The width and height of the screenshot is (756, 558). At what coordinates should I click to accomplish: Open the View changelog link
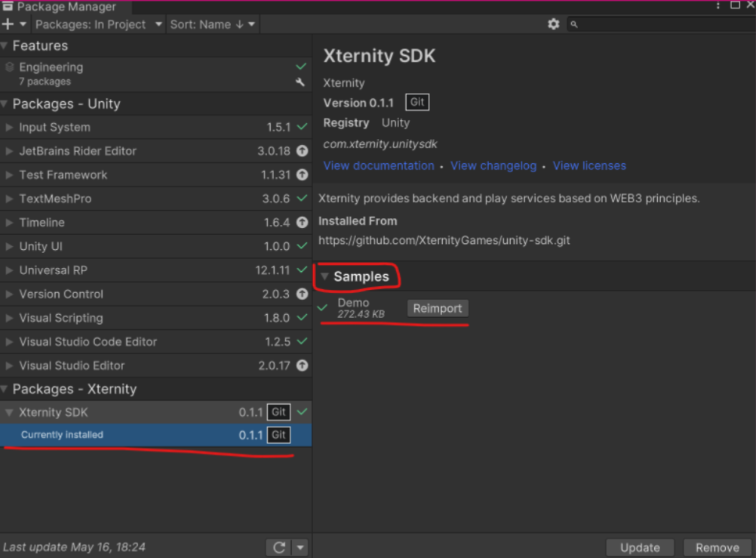coord(493,165)
